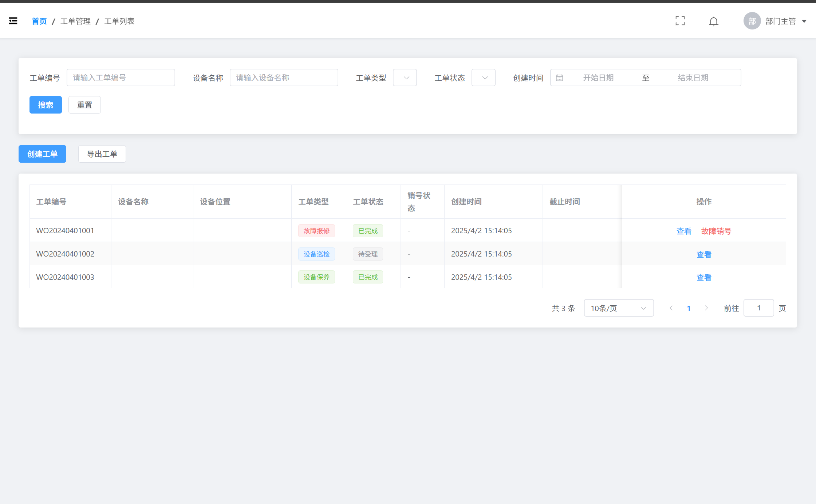
Task: Expand 工单类型 dropdown
Action: click(x=405, y=78)
